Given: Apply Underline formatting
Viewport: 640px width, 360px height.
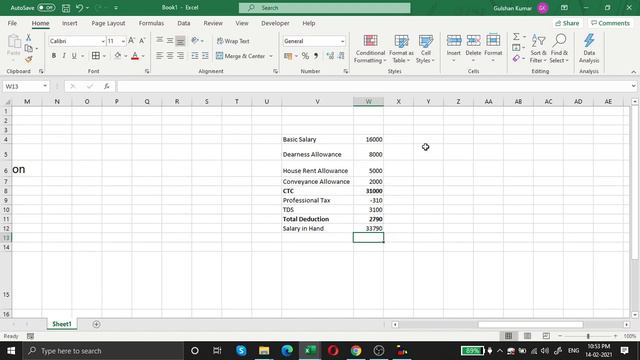Looking at the screenshot, I should point(74,56).
